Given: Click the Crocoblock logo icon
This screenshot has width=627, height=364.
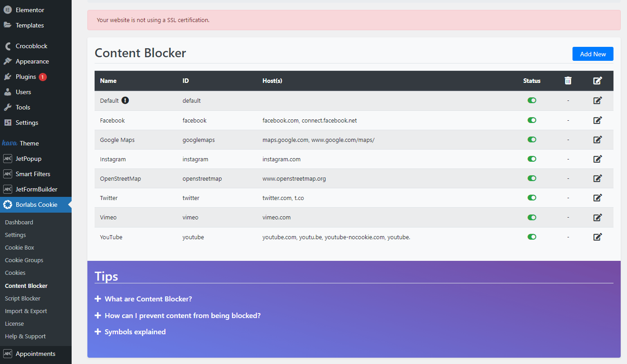Looking at the screenshot, I should tap(7, 46).
